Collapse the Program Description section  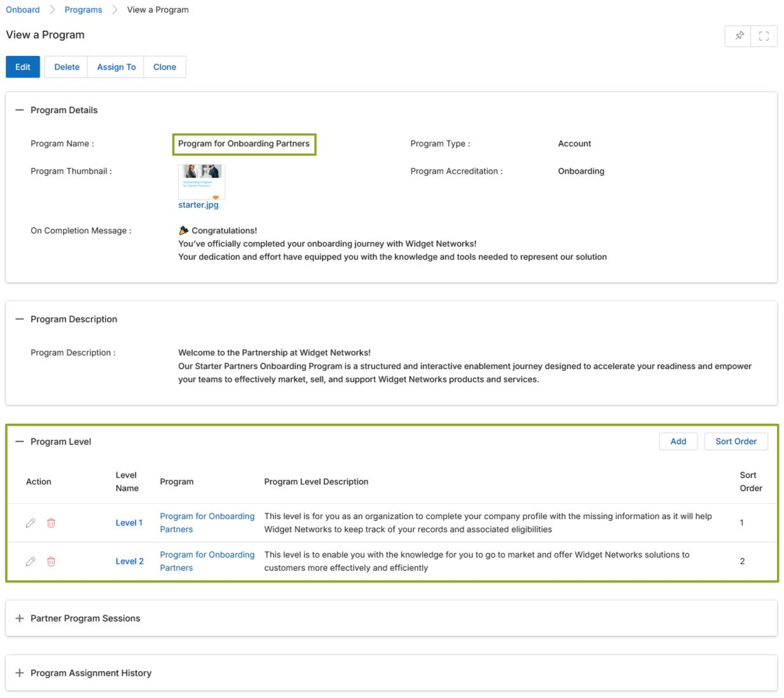coord(19,319)
